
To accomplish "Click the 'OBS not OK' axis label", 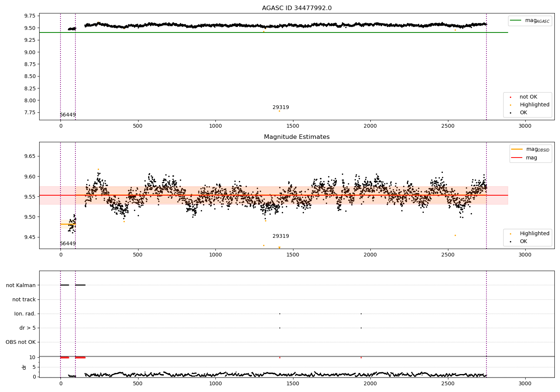I will point(21,342).
